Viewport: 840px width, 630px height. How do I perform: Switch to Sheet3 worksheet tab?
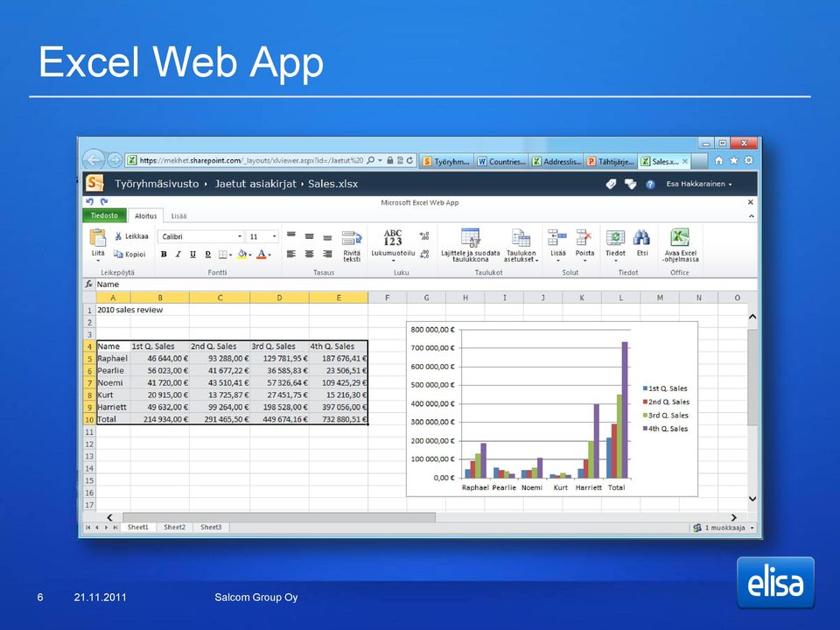click(211, 527)
